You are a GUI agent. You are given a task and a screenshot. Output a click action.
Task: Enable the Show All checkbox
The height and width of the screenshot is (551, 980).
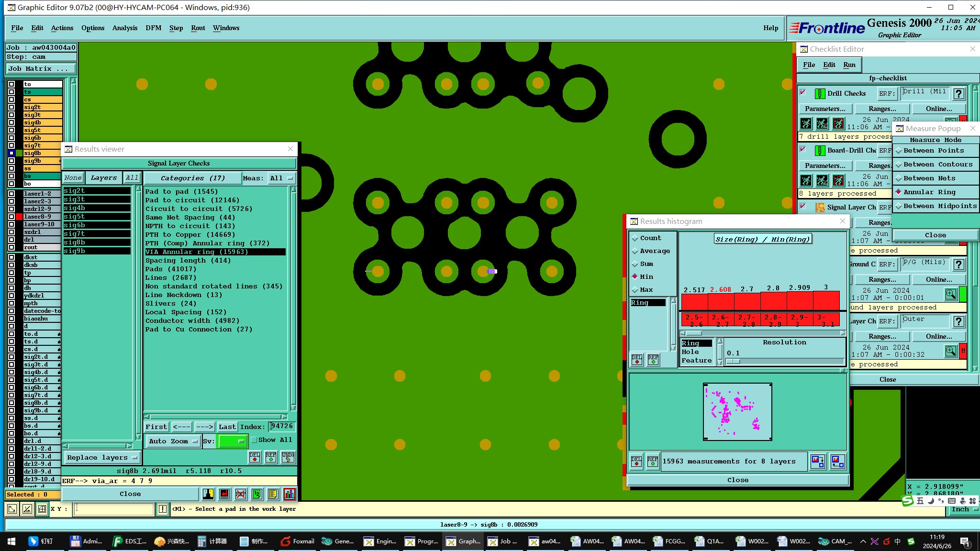(255, 440)
